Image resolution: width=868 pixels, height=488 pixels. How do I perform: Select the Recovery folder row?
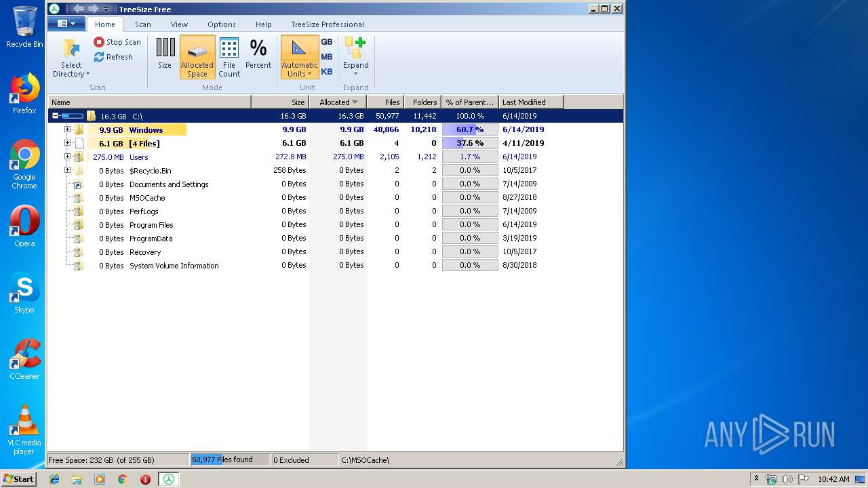pyautogui.click(x=335, y=251)
